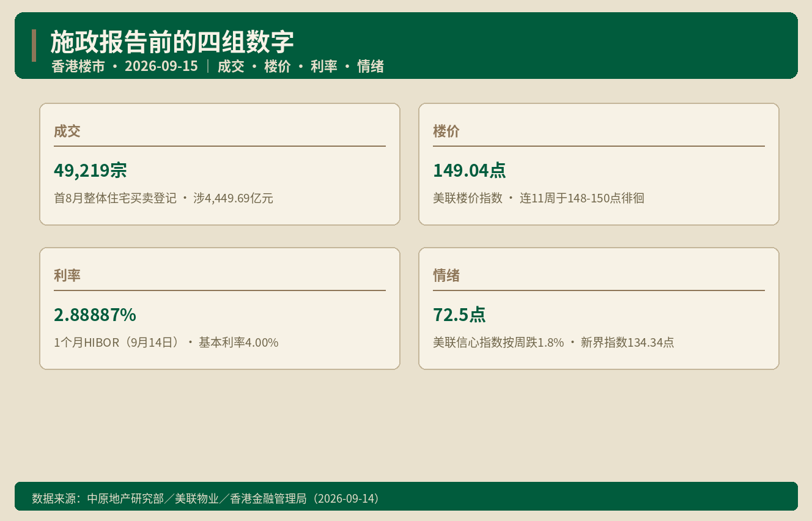Click the note 美联楼价指数 连11周
812x521 pixels.
(x=539, y=198)
